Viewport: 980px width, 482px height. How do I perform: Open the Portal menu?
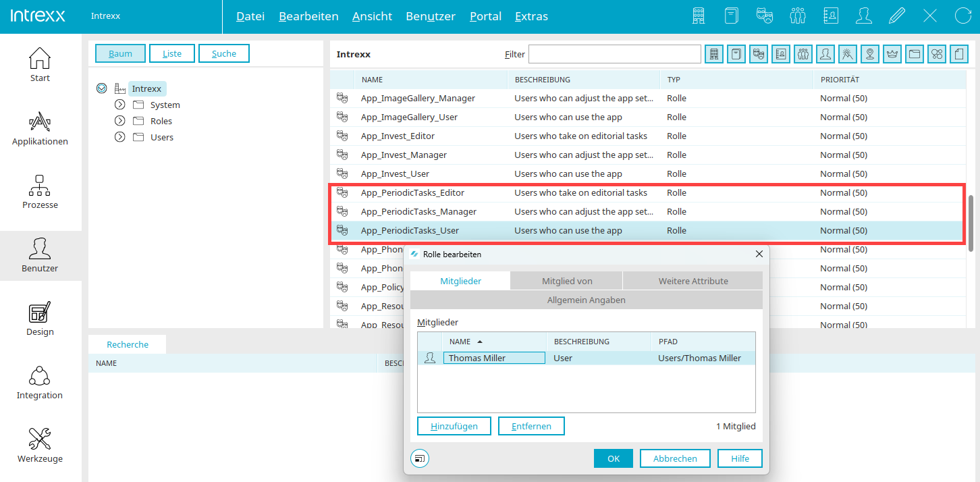(485, 16)
